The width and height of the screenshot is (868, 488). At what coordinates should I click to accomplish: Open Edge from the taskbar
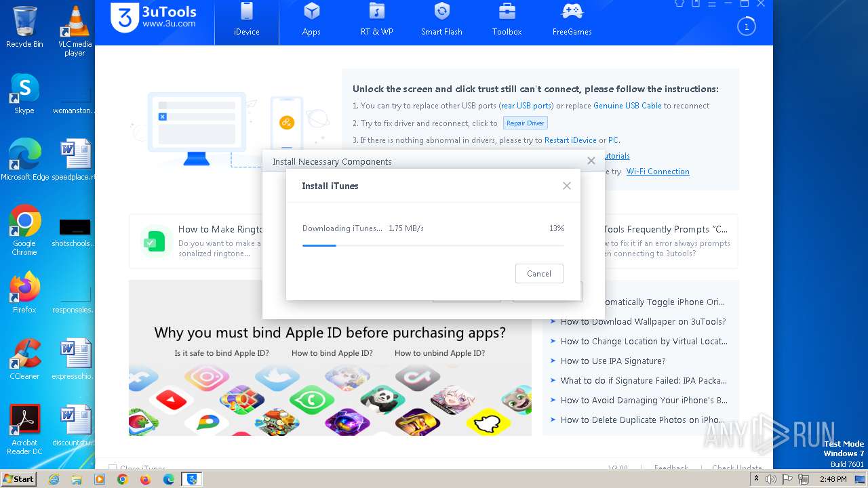pyautogui.click(x=168, y=479)
